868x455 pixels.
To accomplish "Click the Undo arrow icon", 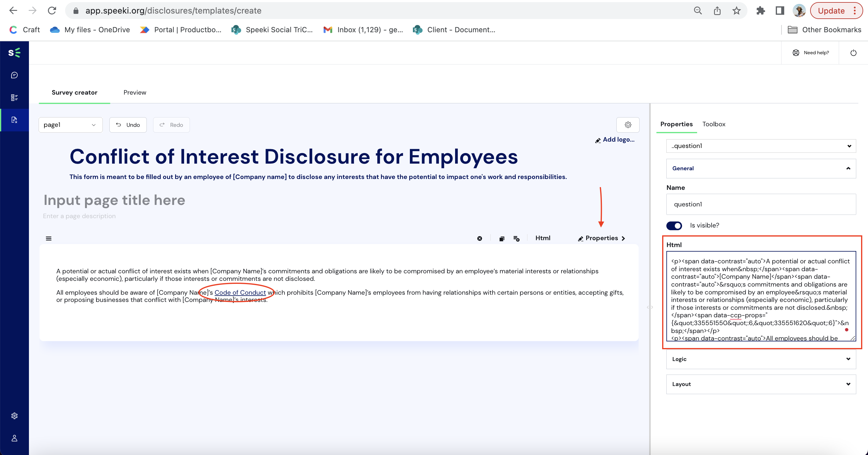I will point(119,125).
